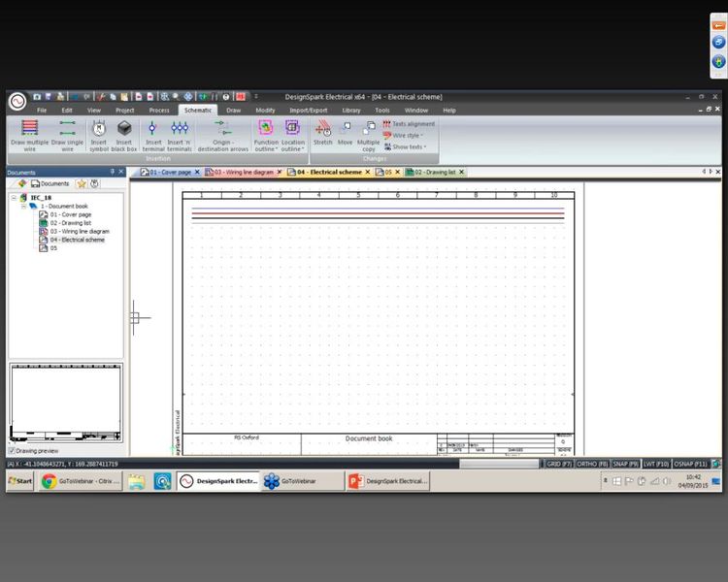This screenshot has height=582, width=728.
Task: Toggle GRID (F7) in status bar
Action: click(558, 464)
